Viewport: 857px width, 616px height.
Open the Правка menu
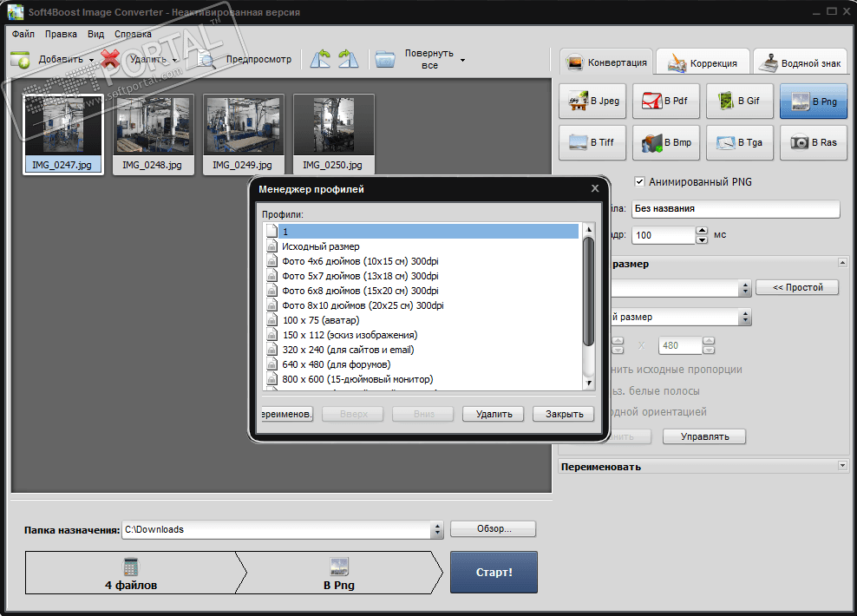click(x=61, y=34)
